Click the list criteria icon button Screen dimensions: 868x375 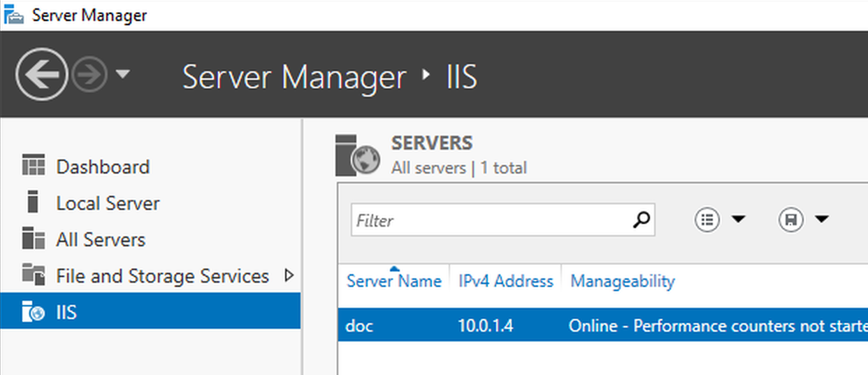[707, 220]
